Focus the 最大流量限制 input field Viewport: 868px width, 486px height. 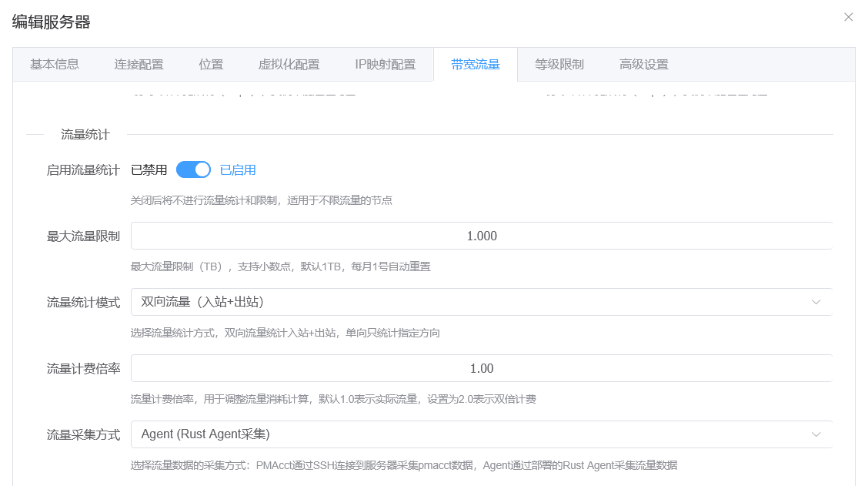click(481, 236)
